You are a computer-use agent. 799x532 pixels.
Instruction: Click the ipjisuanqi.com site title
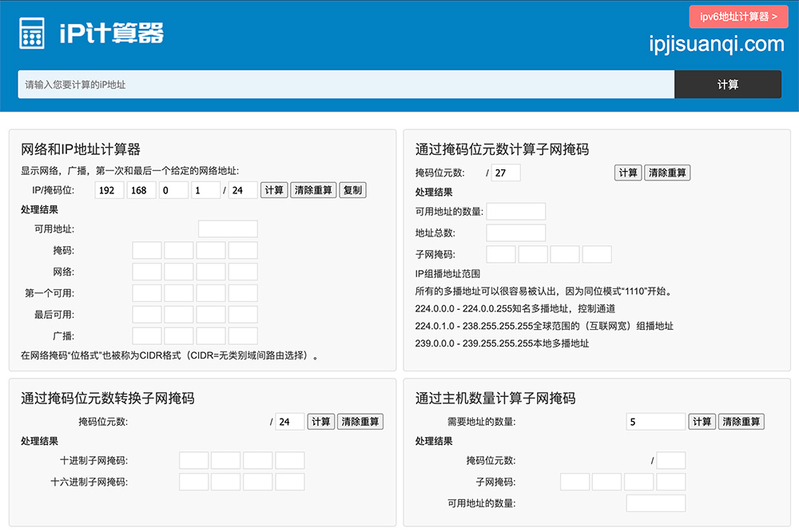(717, 44)
